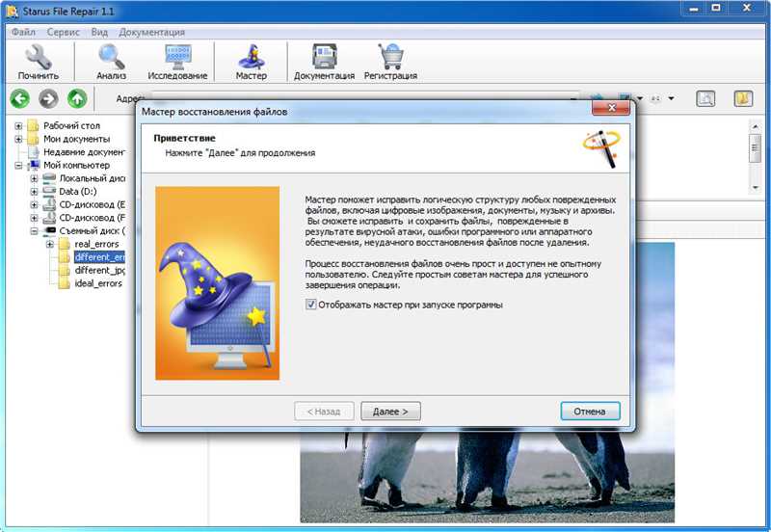Collapse the Мой компьютер tree node

click(18, 165)
